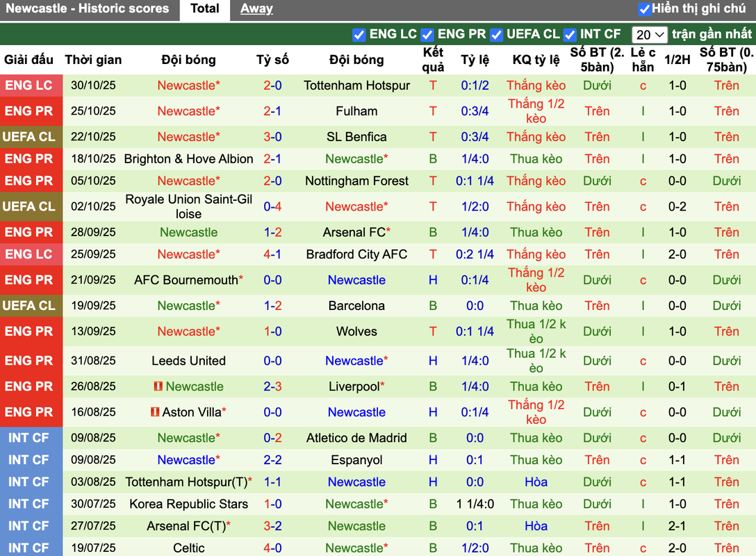Image resolution: width=756 pixels, height=556 pixels.
Task: Click the Hòa result on 03/08/25 row
Action: [536, 482]
